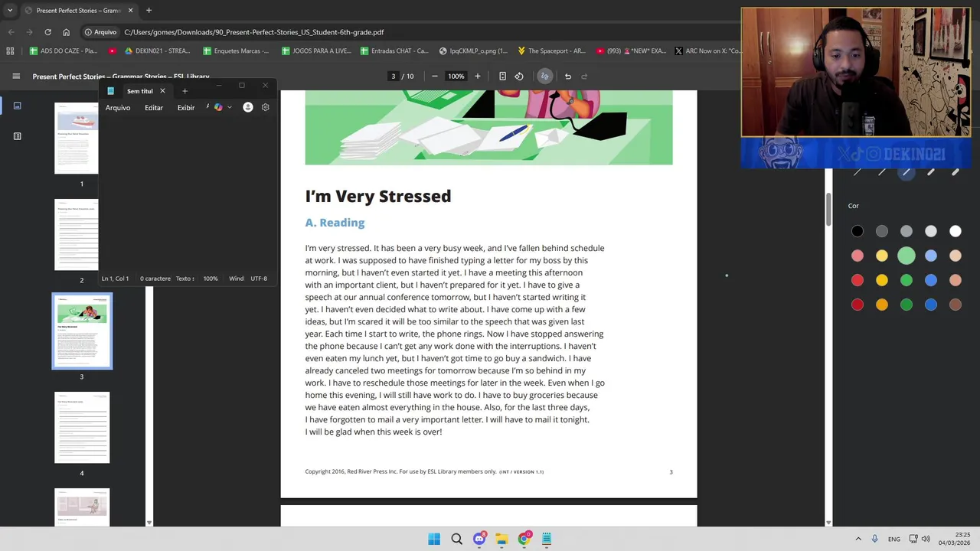This screenshot has height=551, width=980.
Task: Open the Copilot icon in Notepad
Action: point(218,107)
